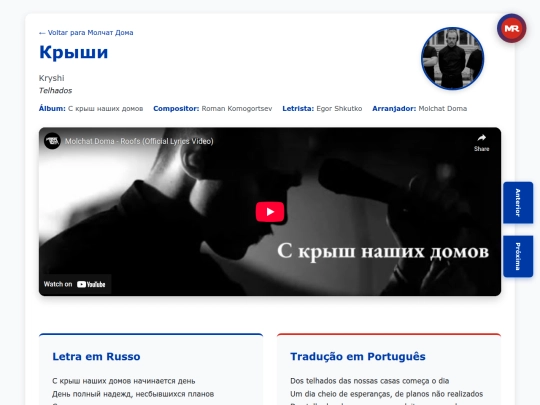Click the Arranjador: label
Image resolution: width=540 pixels, height=405 pixels.
click(x=394, y=109)
